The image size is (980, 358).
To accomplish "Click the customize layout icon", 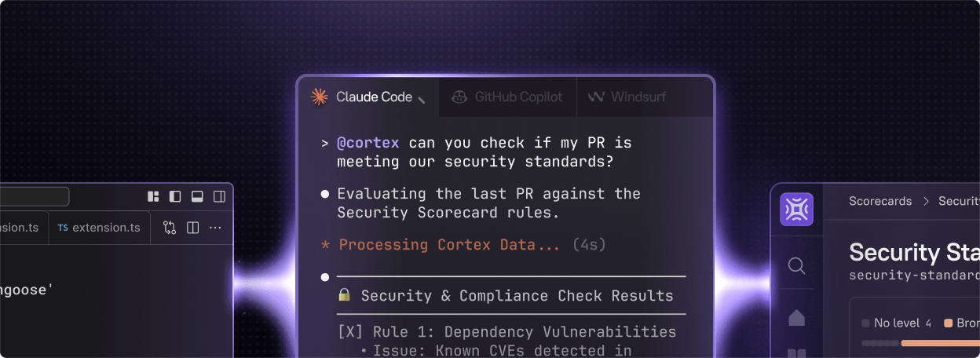I will coord(154,196).
